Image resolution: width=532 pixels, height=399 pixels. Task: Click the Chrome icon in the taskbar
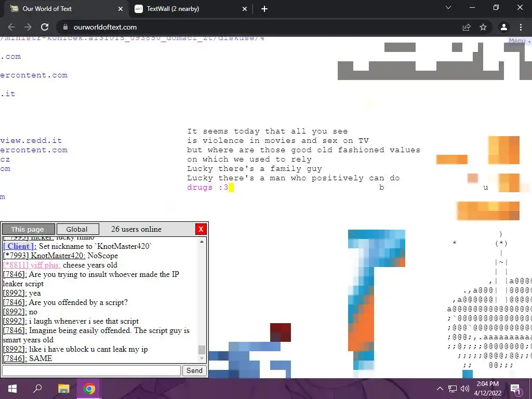point(89,389)
